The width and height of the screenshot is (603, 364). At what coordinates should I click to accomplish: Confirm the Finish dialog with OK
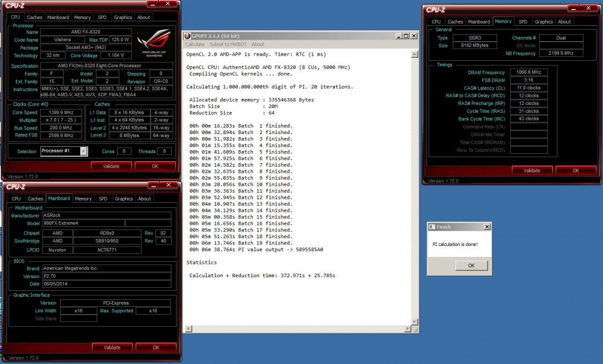(471, 265)
